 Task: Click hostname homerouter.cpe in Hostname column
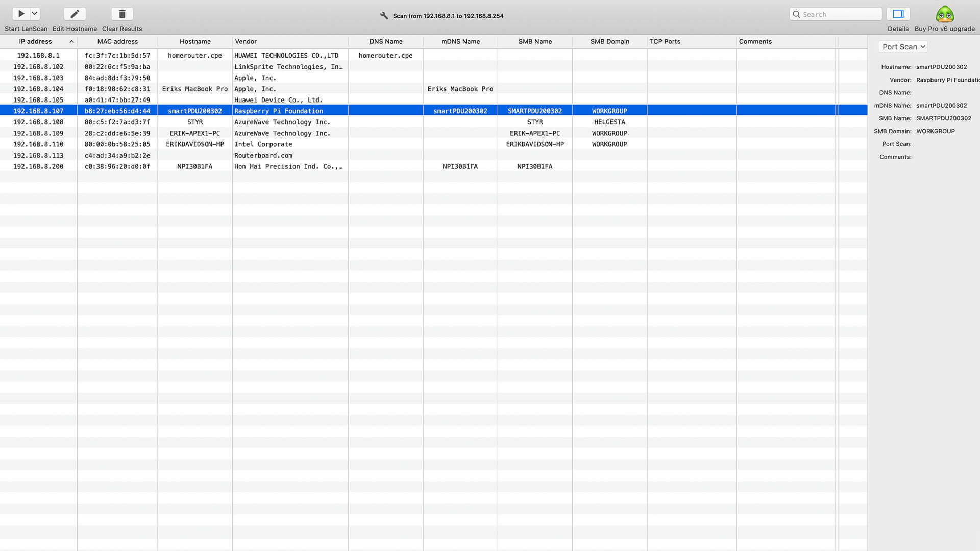[195, 55]
